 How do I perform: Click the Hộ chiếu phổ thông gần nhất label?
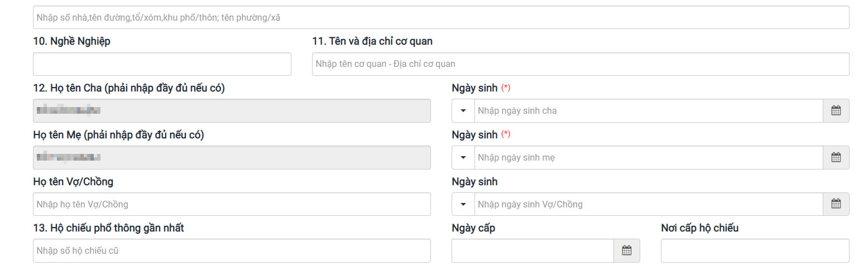[x=109, y=228]
